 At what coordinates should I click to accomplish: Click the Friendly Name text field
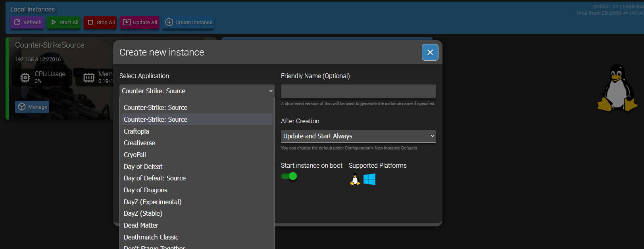pyautogui.click(x=358, y=91)
